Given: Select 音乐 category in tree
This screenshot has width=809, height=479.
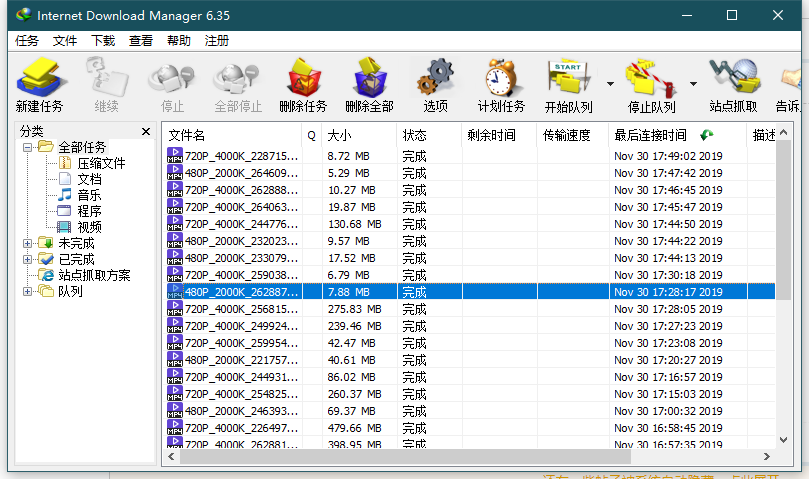Looking at the screenshot, I should (x=89, y=196).
